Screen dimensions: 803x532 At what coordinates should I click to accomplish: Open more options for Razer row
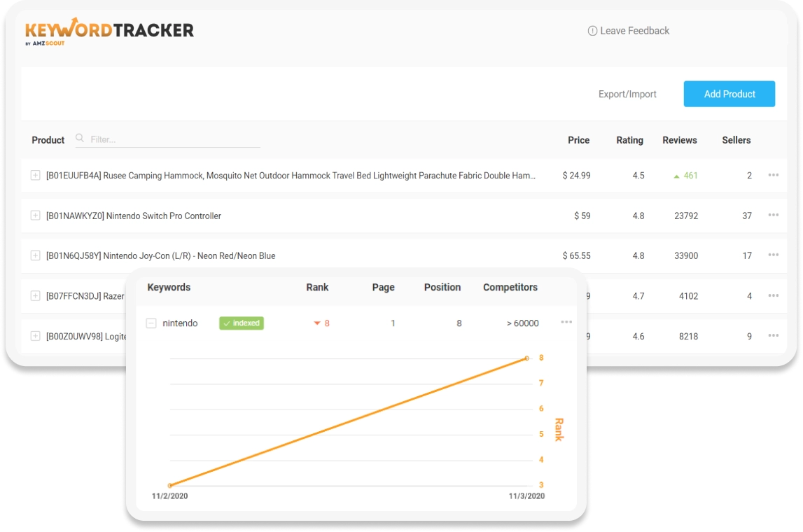click(x=774, y=295)
